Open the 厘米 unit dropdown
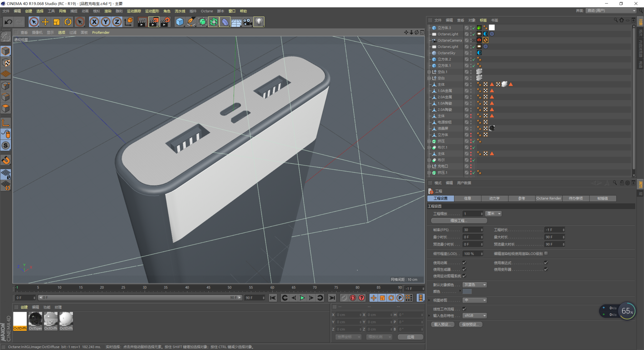644x350 pixels. coord(493,214)
